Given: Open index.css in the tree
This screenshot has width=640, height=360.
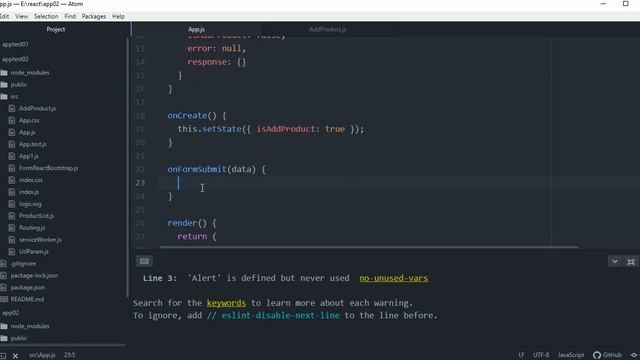Looking at the screenshot, I should (31, 180).
